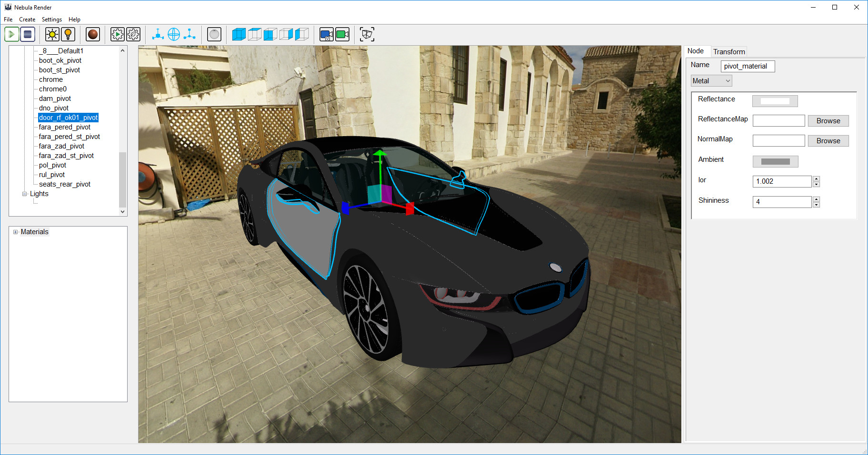
Task: Select the fara_zad_pivot node
Action: (61, 146)
